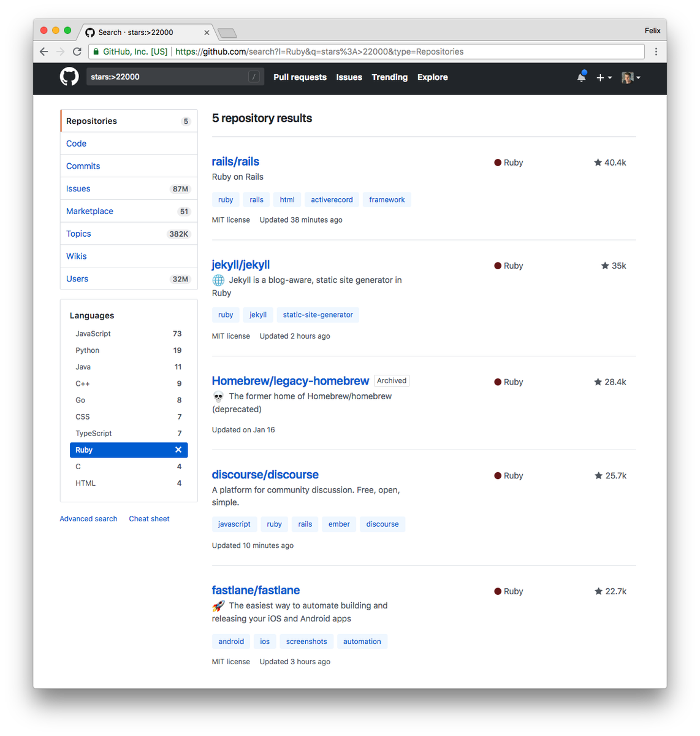The width and height of the screenshot is (700, 736).
Task: Select the Marketplace results category
Action: pos(129,211)
